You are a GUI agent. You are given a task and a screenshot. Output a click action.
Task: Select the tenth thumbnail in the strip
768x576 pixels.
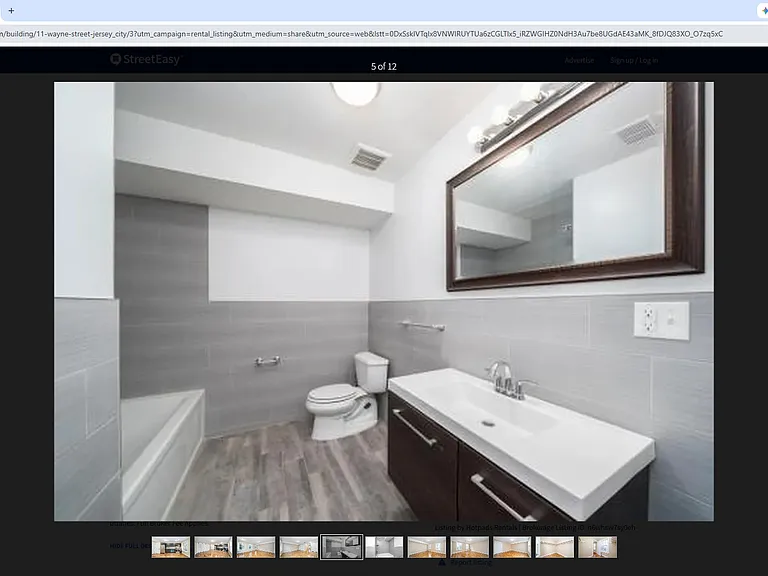(x=554, y=547)
